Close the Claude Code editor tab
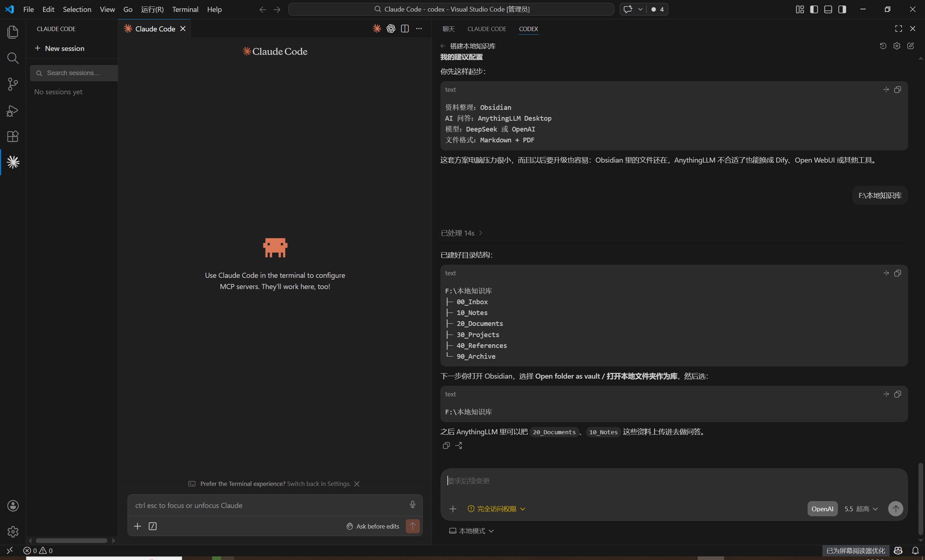 (x=183, y=29)
